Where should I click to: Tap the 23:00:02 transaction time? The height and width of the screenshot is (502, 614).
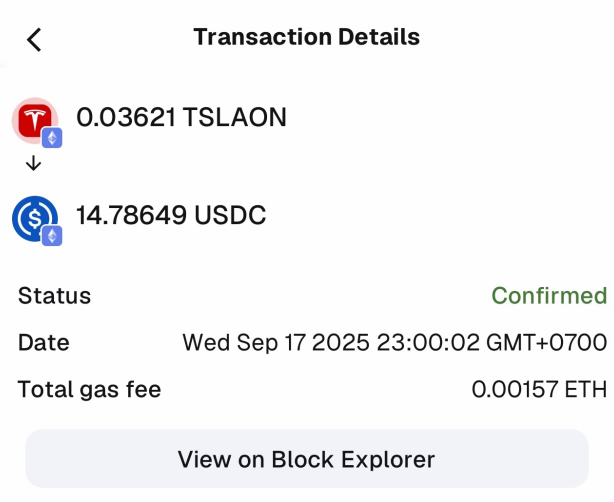(x=430, y=343)
